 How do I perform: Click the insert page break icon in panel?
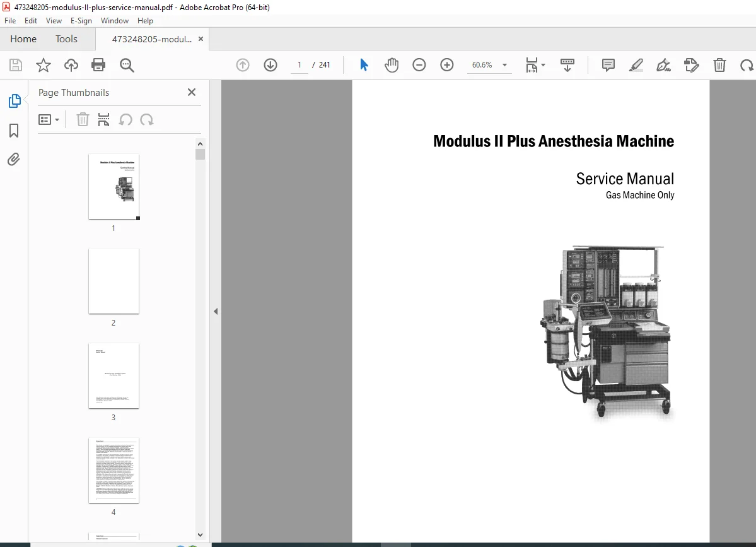pos(103,120)
